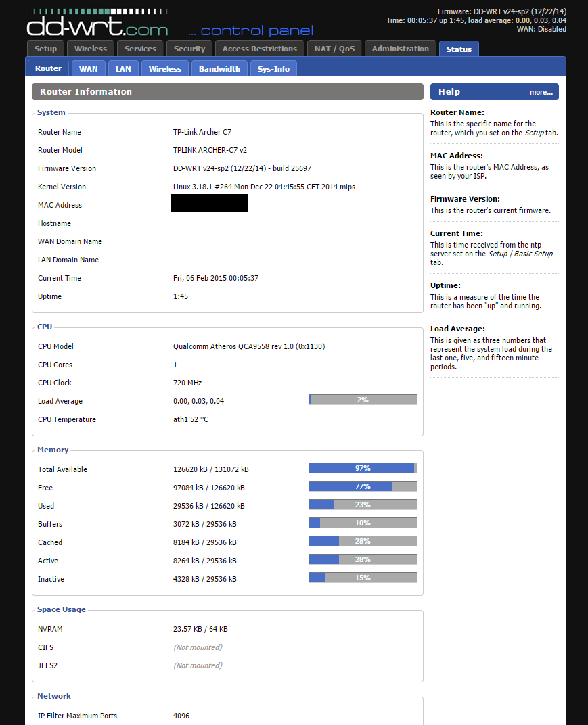Click the Inactive 15% bar
This screenshot has height=725, width=588.
(363, 578)
